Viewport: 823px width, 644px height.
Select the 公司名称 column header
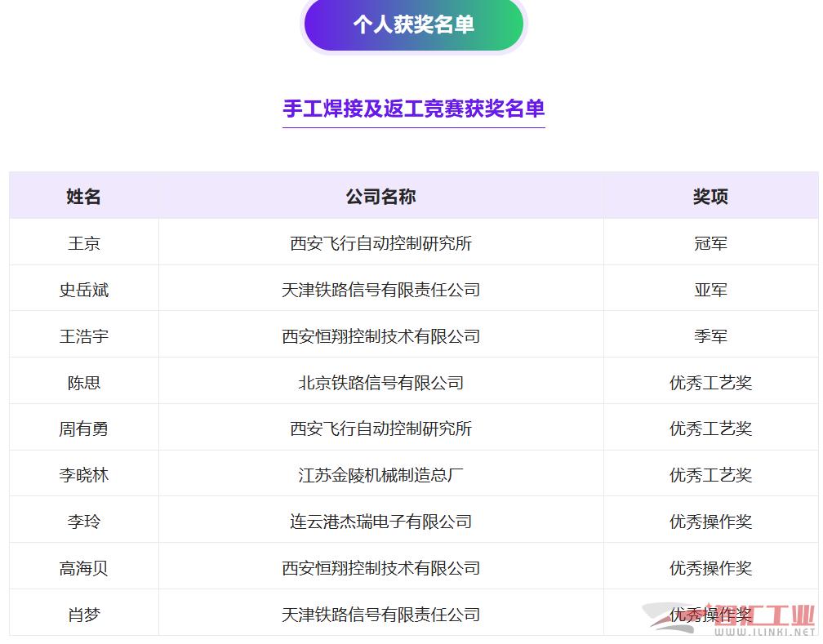(380, 197)
